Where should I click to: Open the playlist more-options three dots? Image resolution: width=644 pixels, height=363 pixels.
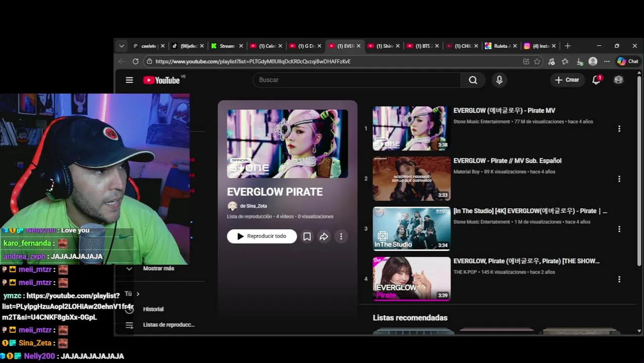tap(341, 236)
